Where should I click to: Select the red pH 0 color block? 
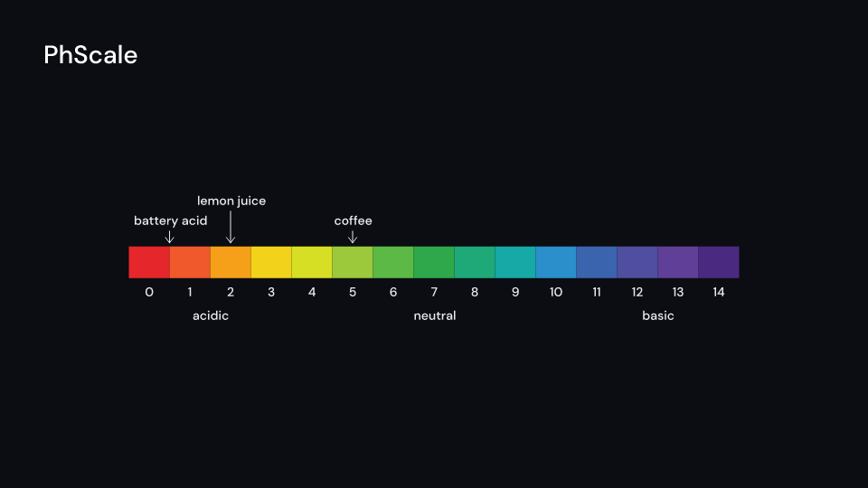[149, 262]
